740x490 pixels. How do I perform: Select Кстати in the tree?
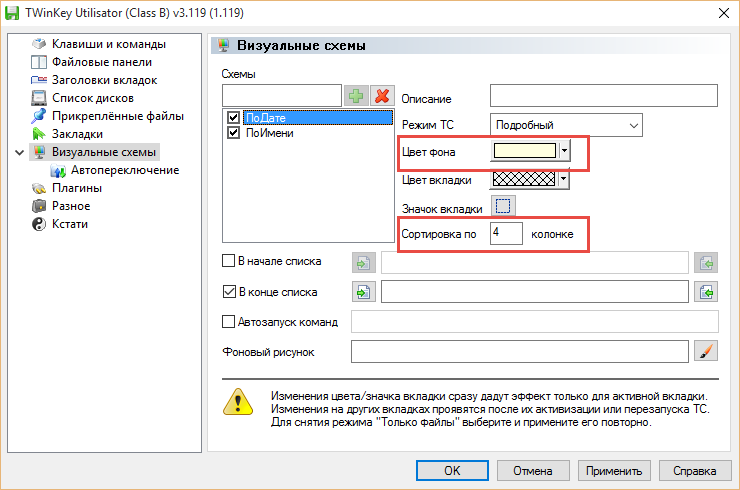coord(69,224)
